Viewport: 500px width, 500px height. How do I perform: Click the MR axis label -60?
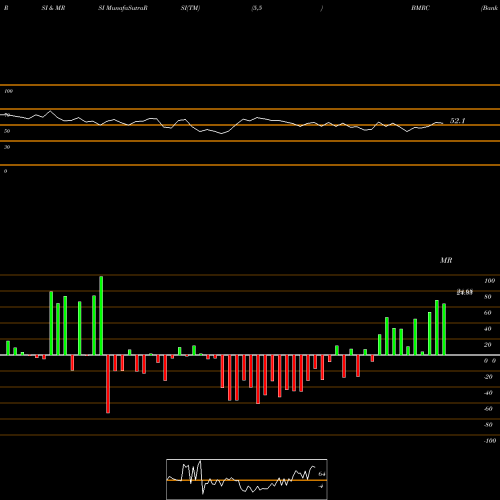click(x=488, y=409)
